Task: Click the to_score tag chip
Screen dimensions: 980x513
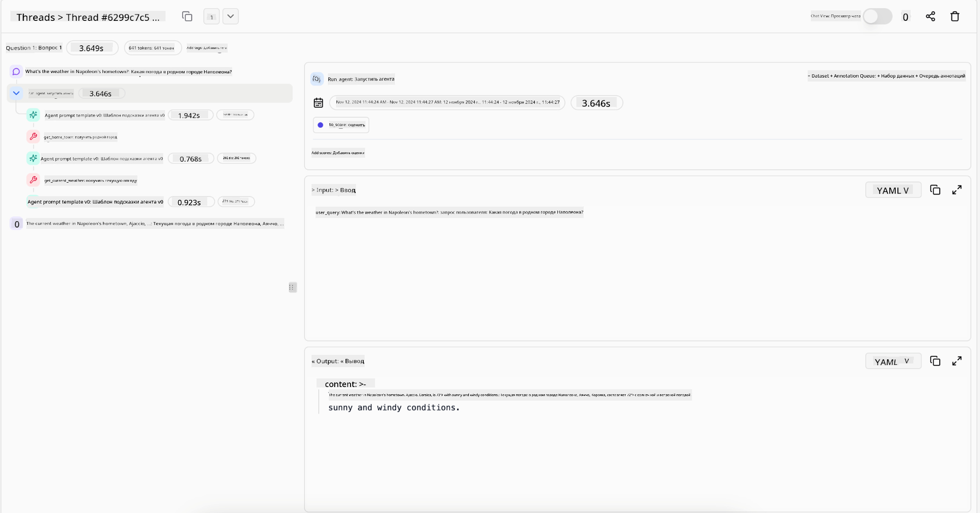Action: pos(341,125)
